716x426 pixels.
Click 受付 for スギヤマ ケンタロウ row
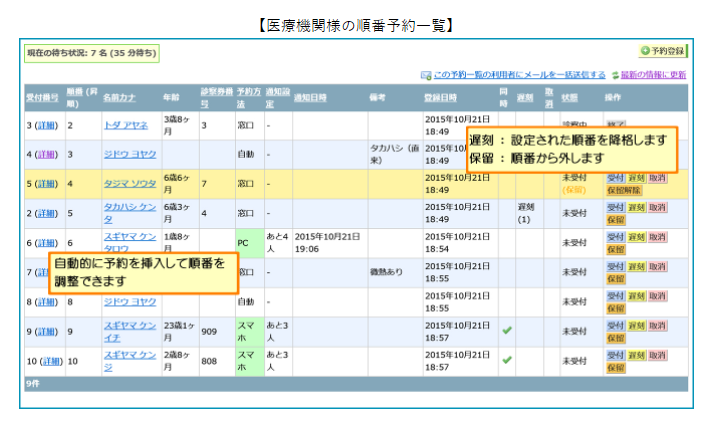[x=615, y=237]
